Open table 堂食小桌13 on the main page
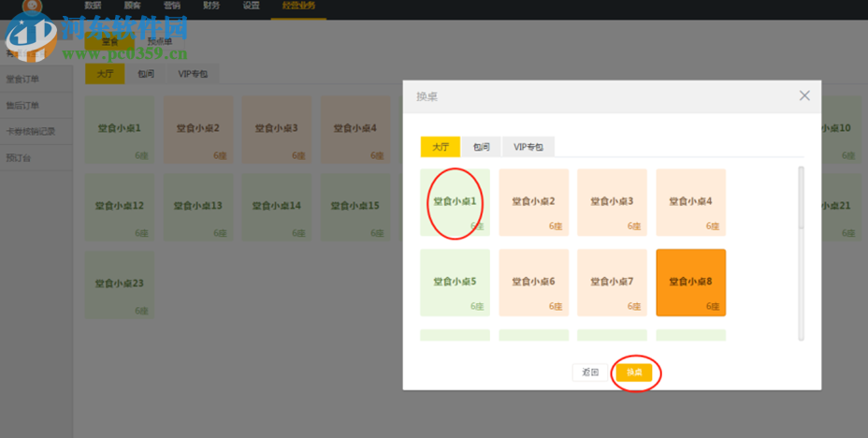 (x=198, y=207)
